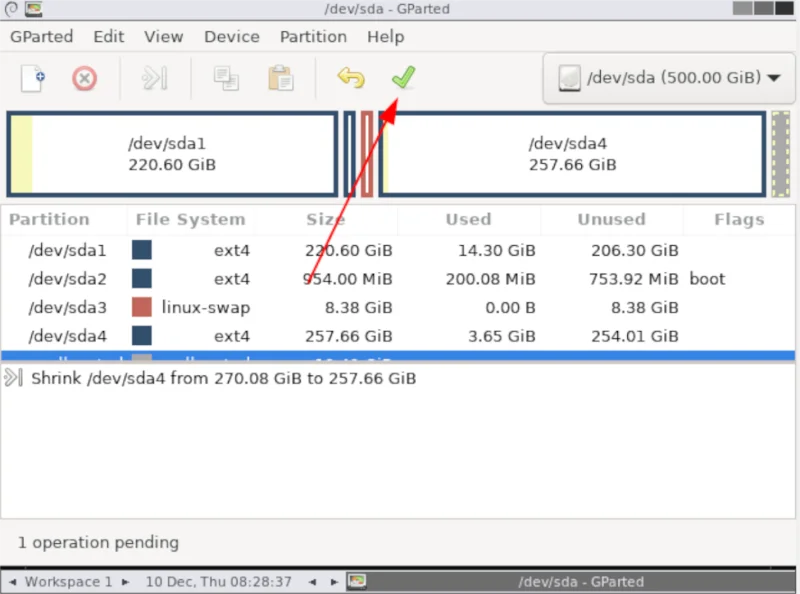Sort by Size column header
This screenshot has height=594, width=800.
coord(326,219)
